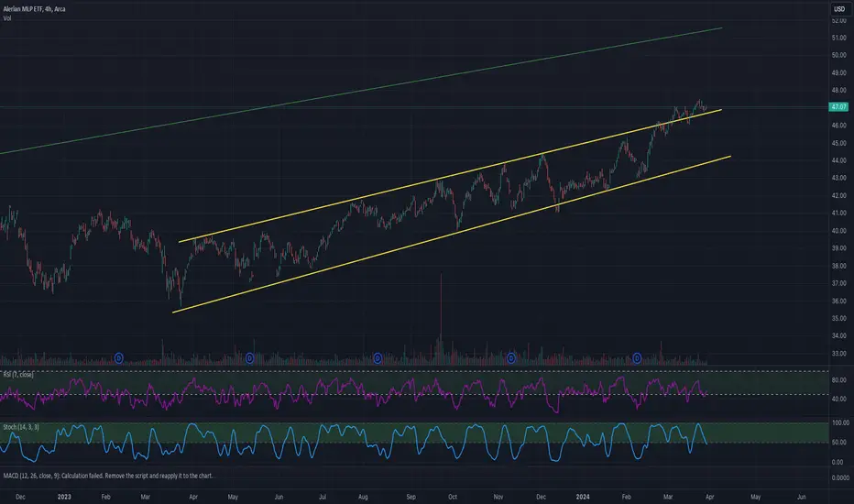Click the Jul label on time axis

click(323, 497)
